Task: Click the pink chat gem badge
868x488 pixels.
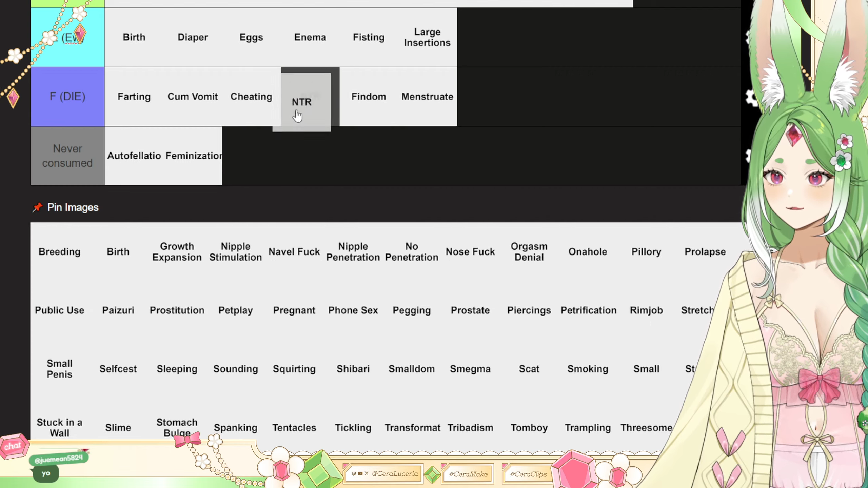Action: (x=14, y=446)
